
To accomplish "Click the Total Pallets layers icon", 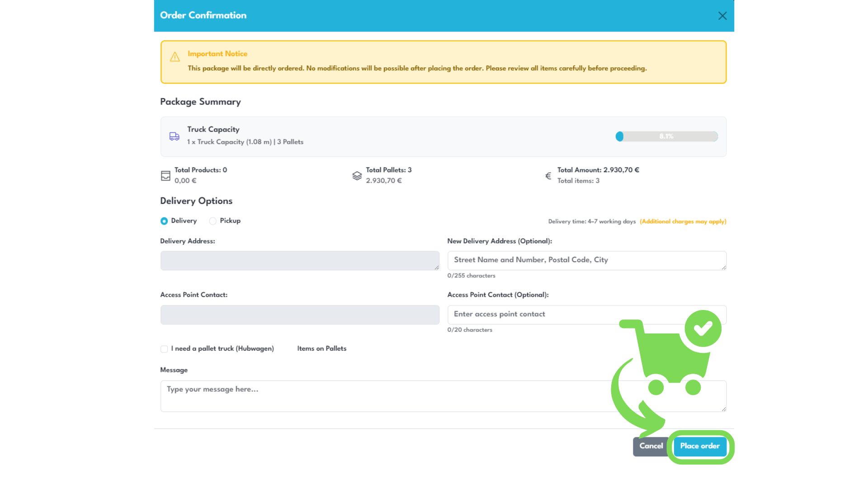I will (357, 176).
